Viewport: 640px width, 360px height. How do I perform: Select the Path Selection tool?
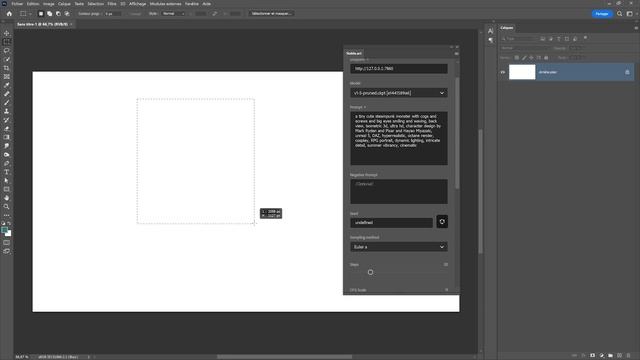pos(7,180)
